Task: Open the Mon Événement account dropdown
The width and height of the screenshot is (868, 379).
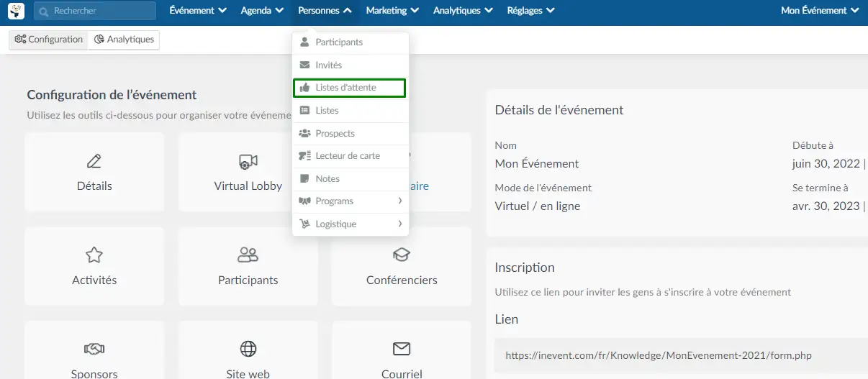Action: [x=820, y=11]
